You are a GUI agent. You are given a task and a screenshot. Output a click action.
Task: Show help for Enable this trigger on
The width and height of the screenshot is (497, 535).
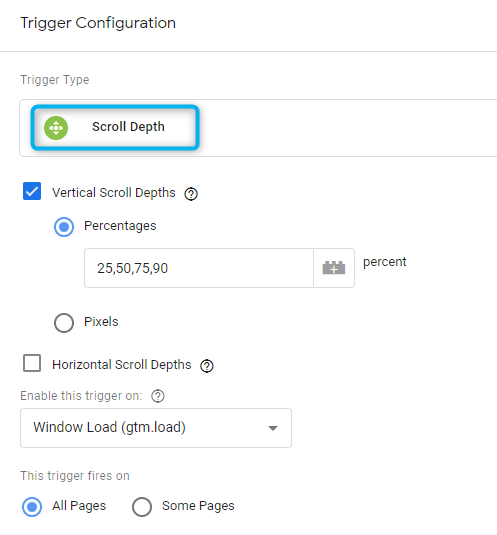(x=158, y=396)
